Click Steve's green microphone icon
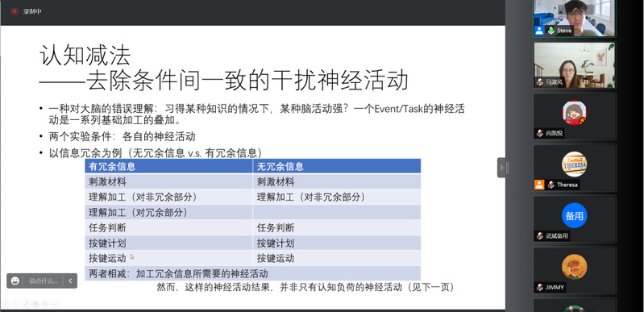644x312 pixels. click(551, 31)
